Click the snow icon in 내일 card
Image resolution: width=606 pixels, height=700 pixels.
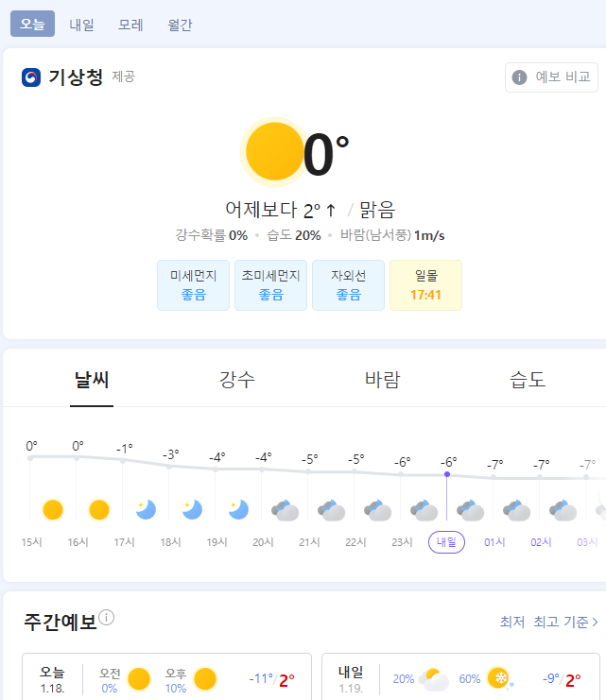click(498, 678)
